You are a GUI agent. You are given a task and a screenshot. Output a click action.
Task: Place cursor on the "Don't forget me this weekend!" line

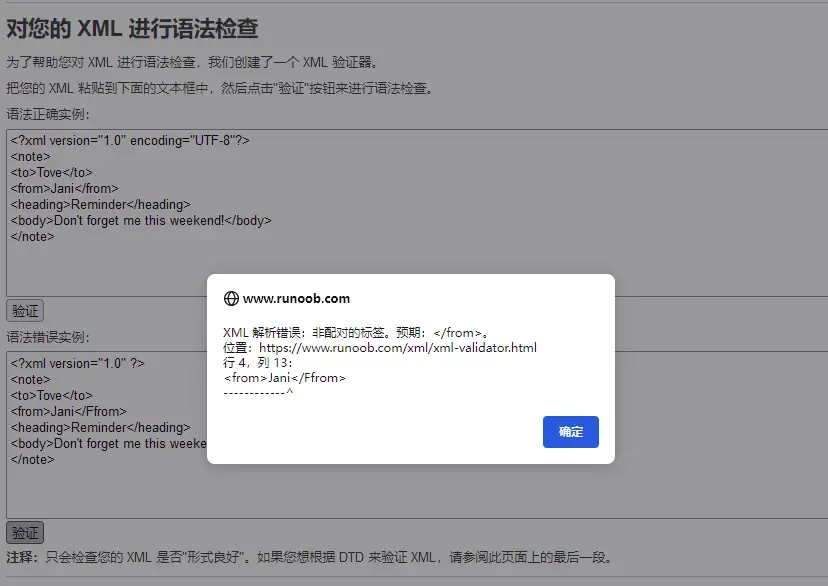(x=141, y=221)
